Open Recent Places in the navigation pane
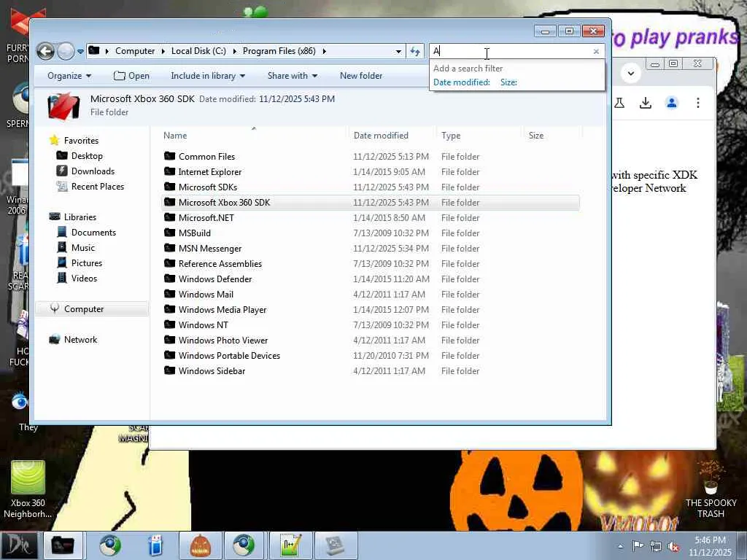The image size is (747, 560). click(x=97, y=187)
